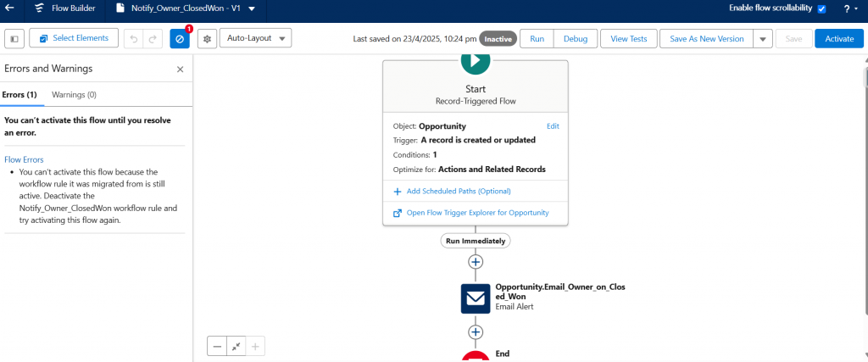Click Edit link in the Start element
868x362 pixels.
(x=553, y=126)
